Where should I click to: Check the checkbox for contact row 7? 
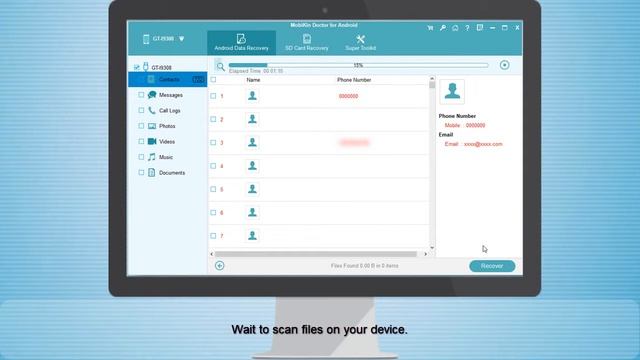(x=213, y=236)
